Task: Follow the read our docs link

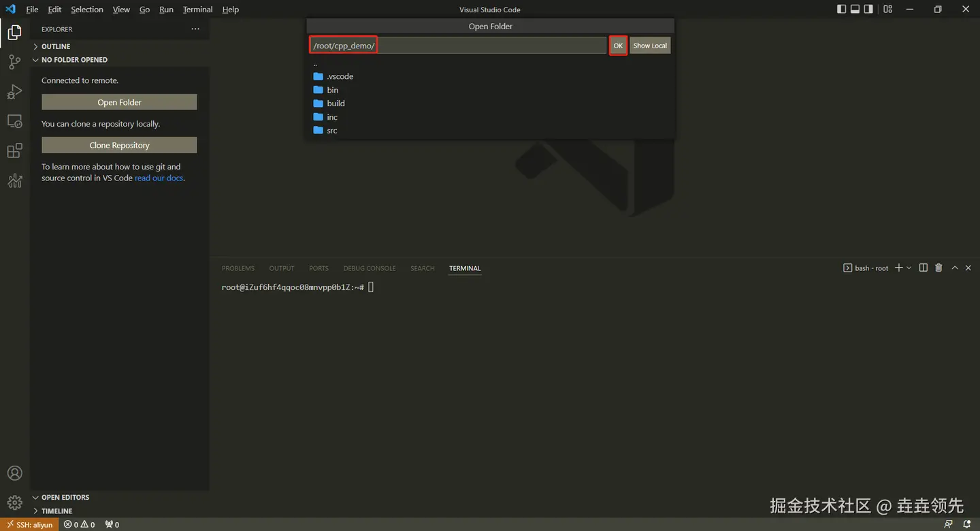Action: pyautogui.click(x=159, y=178)
